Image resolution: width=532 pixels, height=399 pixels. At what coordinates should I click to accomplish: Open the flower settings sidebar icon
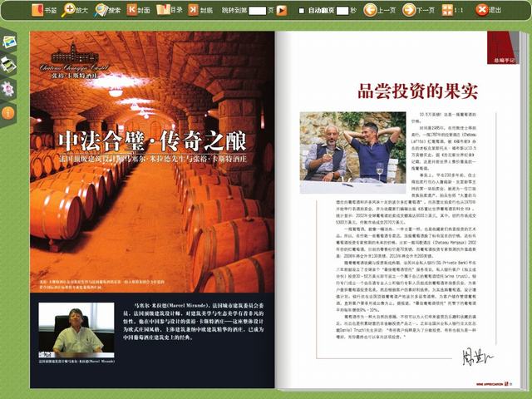click(7, 89)
